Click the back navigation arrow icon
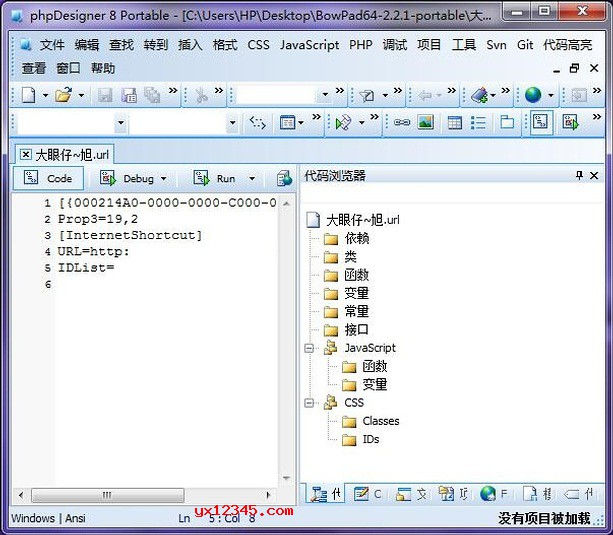This screenshot has width=613, height=535. point(425,95)
